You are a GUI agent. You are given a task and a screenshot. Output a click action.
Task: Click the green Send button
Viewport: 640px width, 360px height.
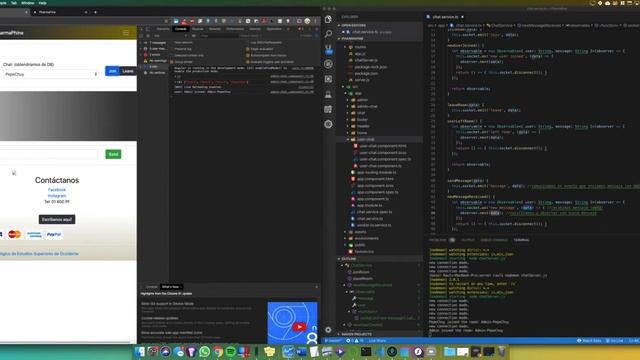113,154
